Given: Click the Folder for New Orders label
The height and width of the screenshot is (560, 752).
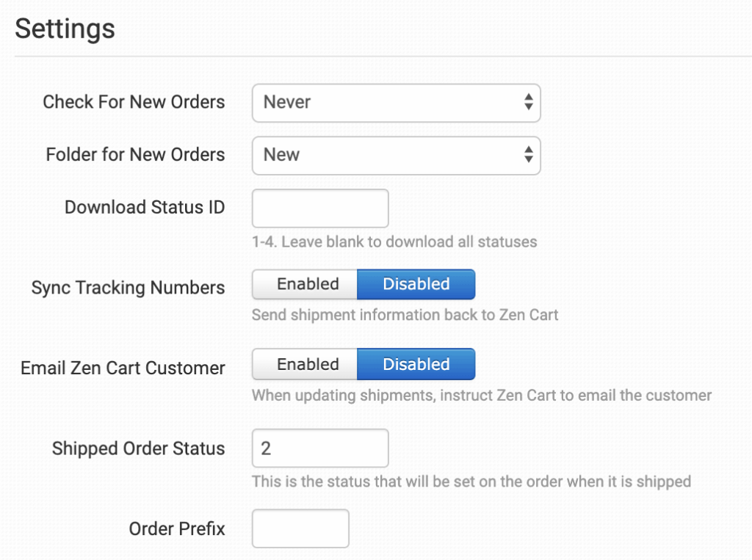Looking at the screenshot, I should click(x=135, y=155).
